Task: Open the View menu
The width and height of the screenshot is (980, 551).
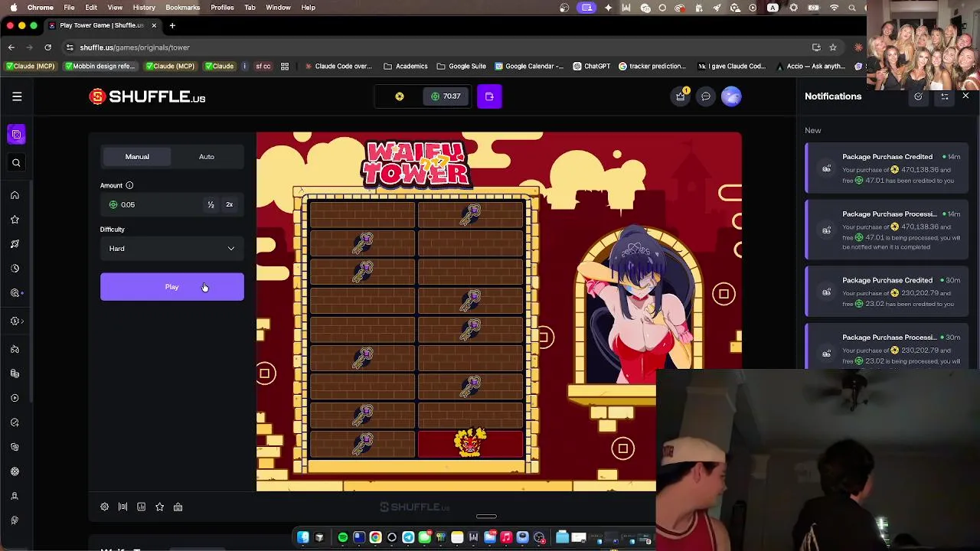Action: [115, 7]
